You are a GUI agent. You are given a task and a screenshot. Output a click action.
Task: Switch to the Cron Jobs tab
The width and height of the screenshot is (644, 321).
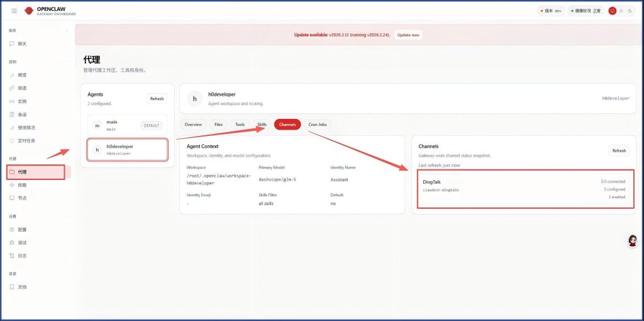coord(317,125)
